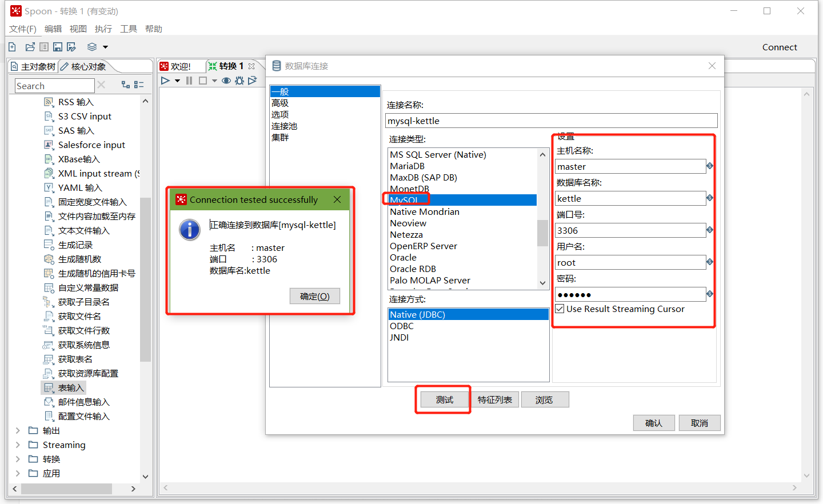The width and height of the screenshot is (823, 504).
Task: Click the 测试 button
Action: [x=445, y=400]
